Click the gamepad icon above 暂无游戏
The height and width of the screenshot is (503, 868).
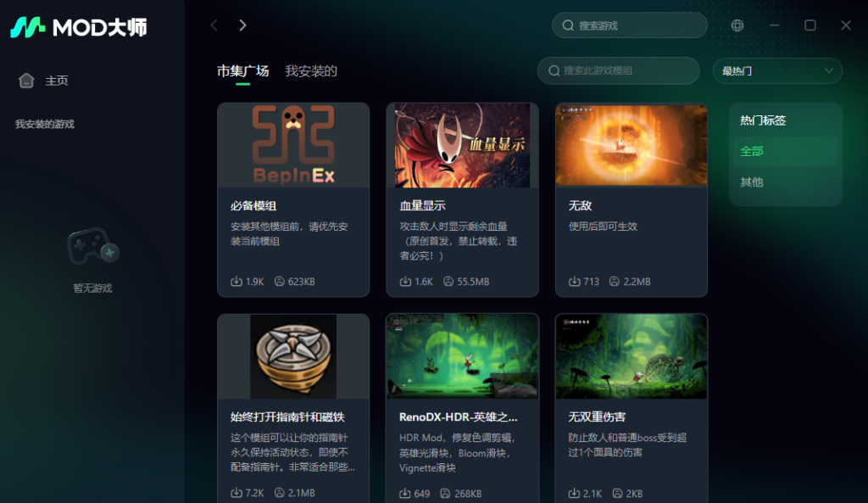click(92, 247)
